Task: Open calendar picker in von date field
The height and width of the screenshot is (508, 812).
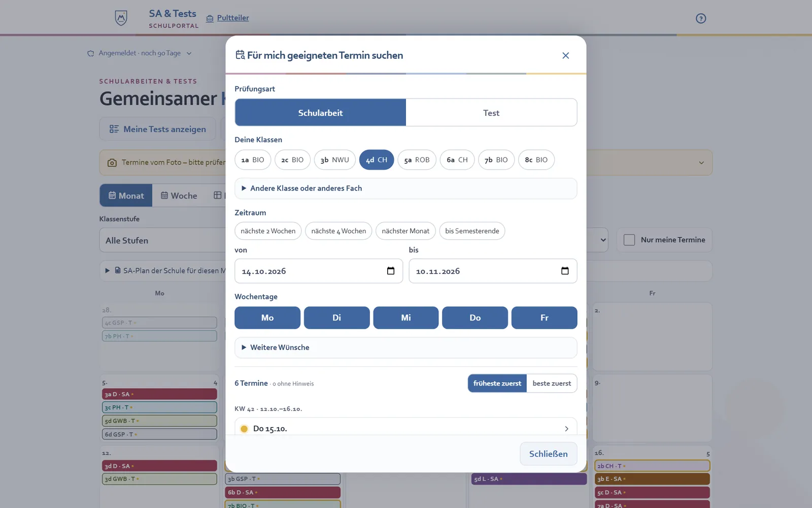Action: pyautogui.click(x=391, y=271)
